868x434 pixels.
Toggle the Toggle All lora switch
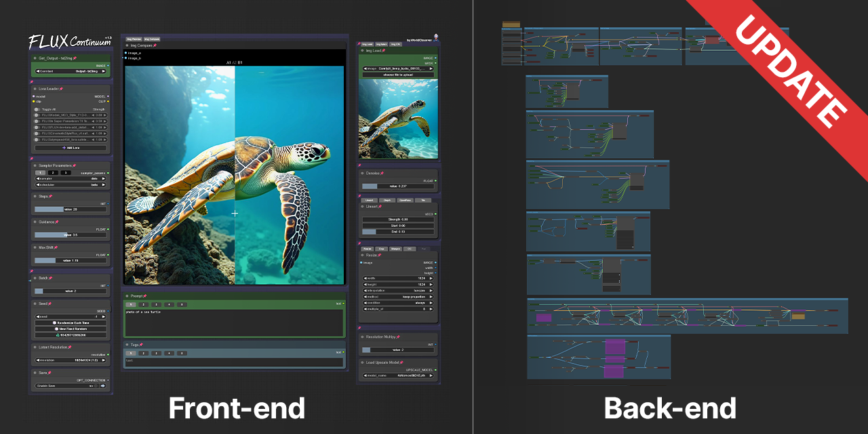coord(37,108)
